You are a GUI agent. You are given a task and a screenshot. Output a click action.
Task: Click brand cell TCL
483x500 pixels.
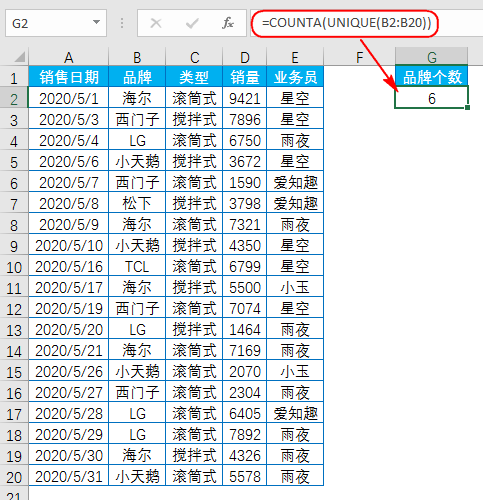point(137,265)
